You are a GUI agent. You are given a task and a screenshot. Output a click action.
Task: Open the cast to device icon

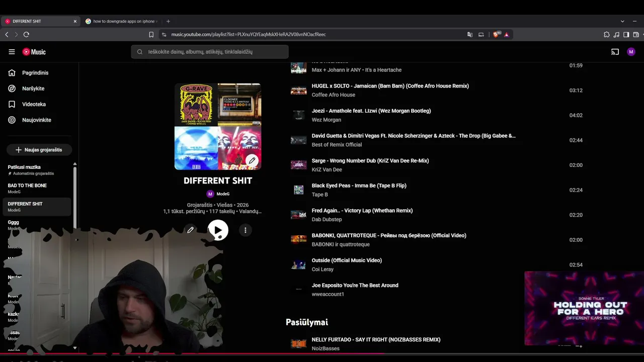(615, 52)
